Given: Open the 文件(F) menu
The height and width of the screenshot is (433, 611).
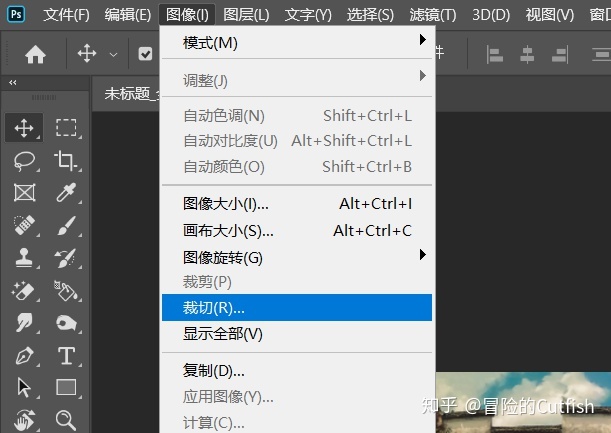Looking at the screenshot, I should 66,15.
